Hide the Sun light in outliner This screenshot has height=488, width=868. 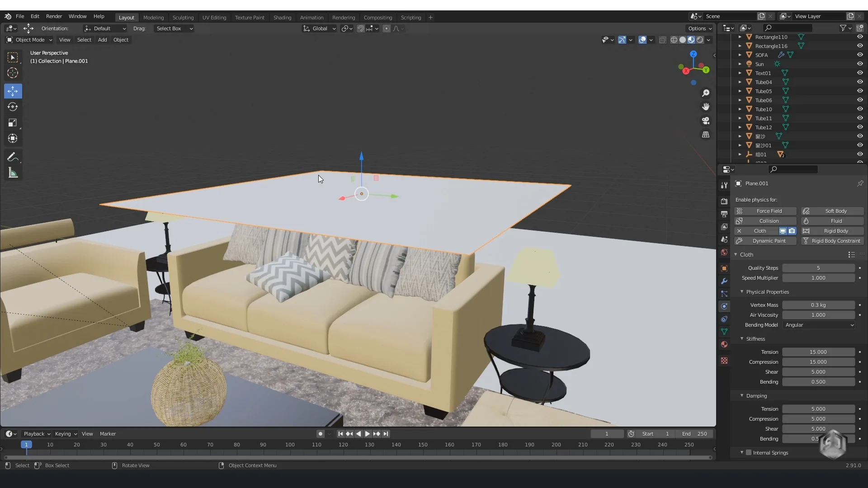(860, 64)
